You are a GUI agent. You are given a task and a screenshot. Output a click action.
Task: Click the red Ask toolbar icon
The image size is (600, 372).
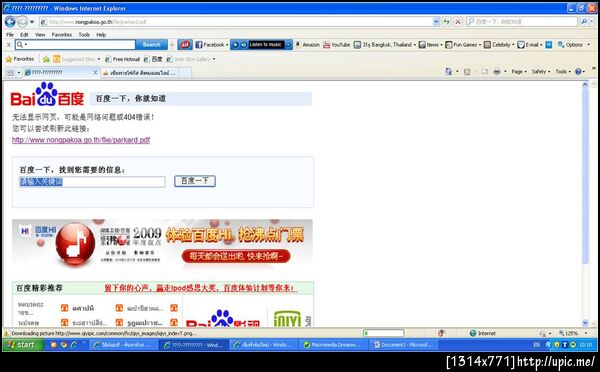pos(185,45)
